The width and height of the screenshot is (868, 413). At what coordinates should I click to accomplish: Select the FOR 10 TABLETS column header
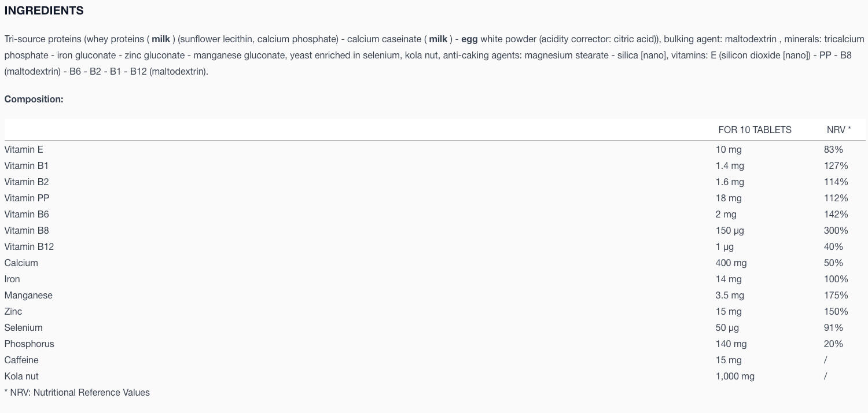(x=755, y=130)
